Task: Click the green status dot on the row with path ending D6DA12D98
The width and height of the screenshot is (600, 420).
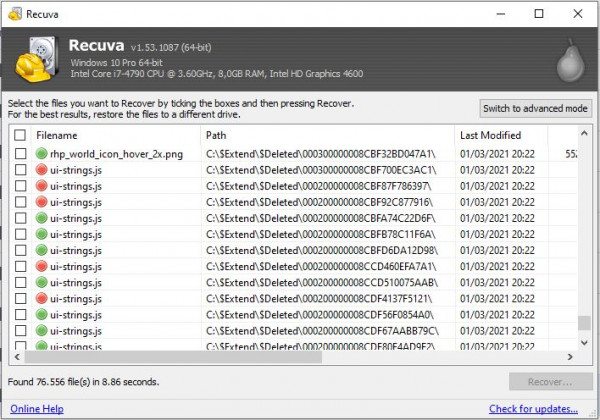Action: point(41,250)
